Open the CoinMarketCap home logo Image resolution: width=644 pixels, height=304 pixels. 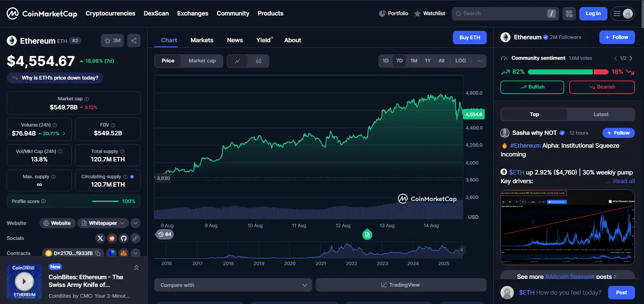(42, 14)
